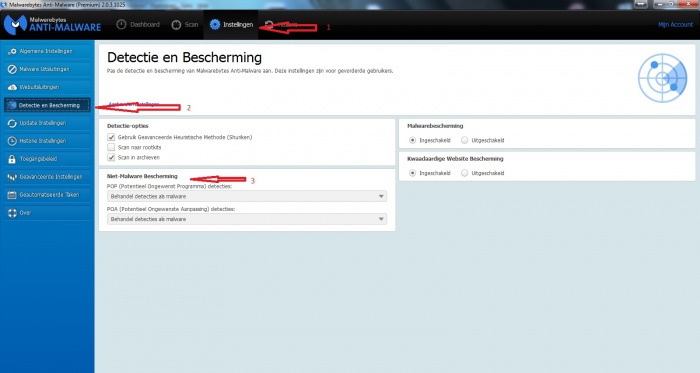Viewport: 700px width, 373px height.
Task: Toggle Gebruik Geavanceerde Heuristische Methode checkbox
Action: [x=111, y=137]
